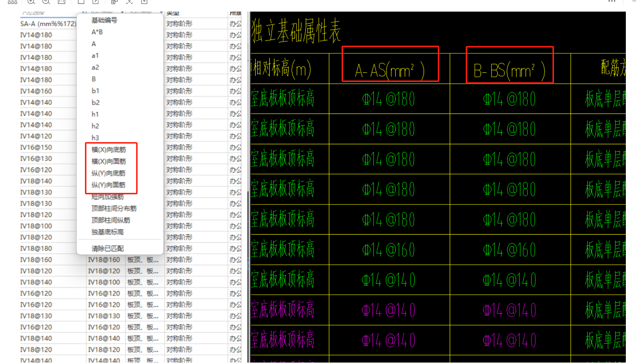Select 顶部柱间分布筋 menu entry

click(114, 208)
